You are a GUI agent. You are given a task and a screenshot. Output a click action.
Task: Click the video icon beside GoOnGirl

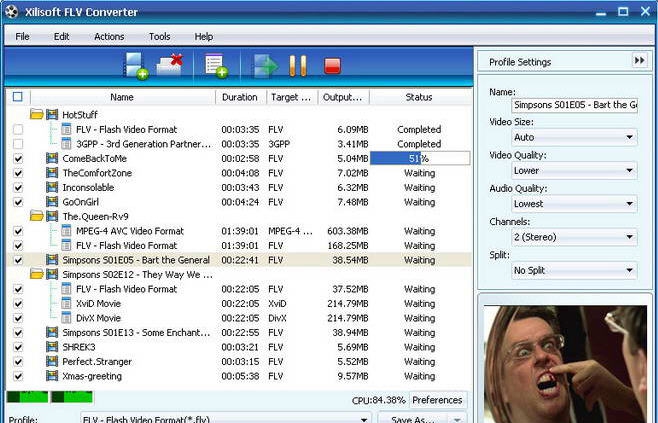pyautogui.click(x=52, y=202)
